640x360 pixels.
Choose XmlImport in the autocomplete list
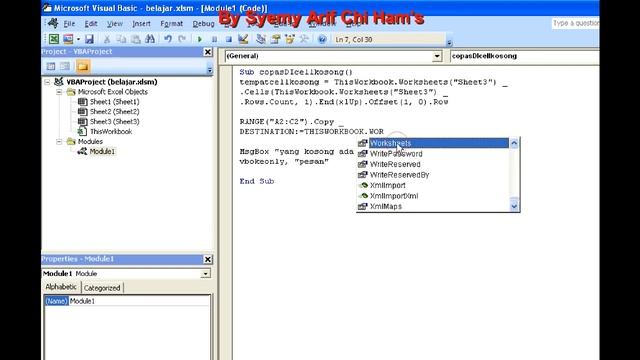pyautogui.click(x=433, y=185)
